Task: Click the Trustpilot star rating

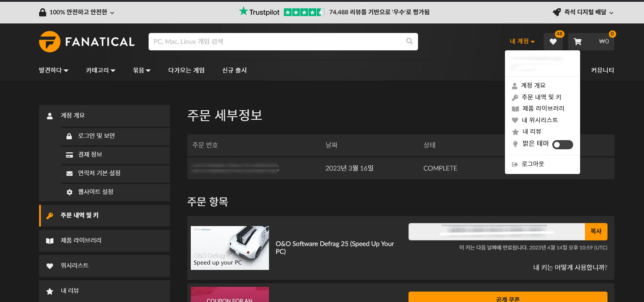Action: point(304,12)
